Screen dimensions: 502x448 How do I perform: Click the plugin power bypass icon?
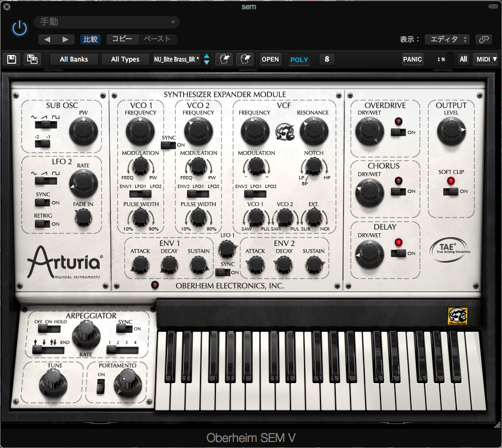coord(20,28)
